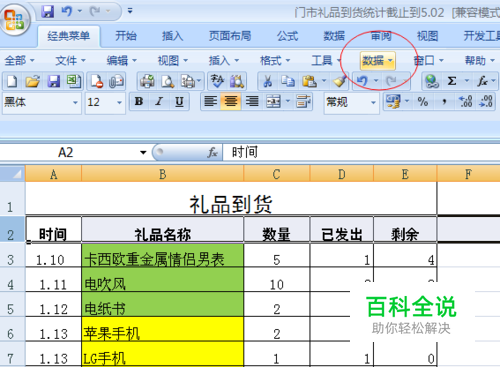Screen dimensions: 500x367
Task: Open the 窗口 classic menu
Action: point(428,61)
